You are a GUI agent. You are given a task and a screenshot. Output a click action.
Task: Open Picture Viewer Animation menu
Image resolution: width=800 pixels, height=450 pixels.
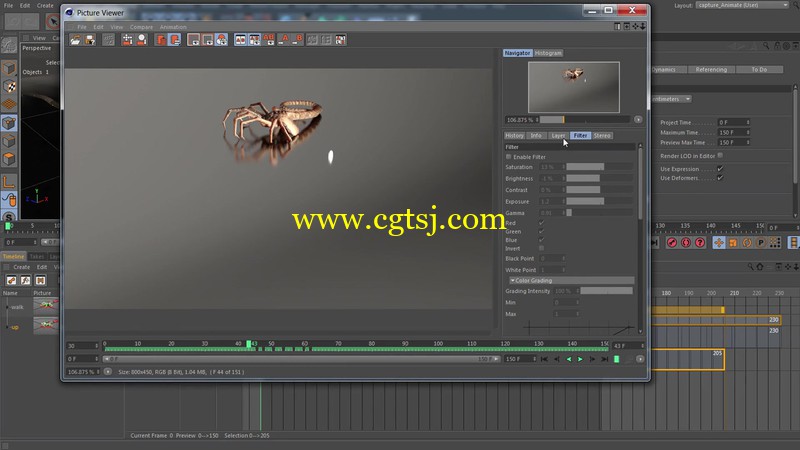(x=173, y=27)
